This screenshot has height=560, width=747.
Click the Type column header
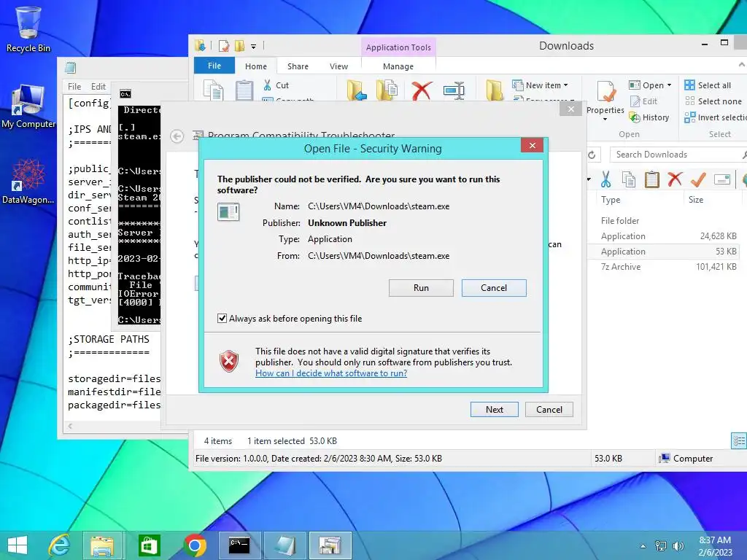[611, 200]
